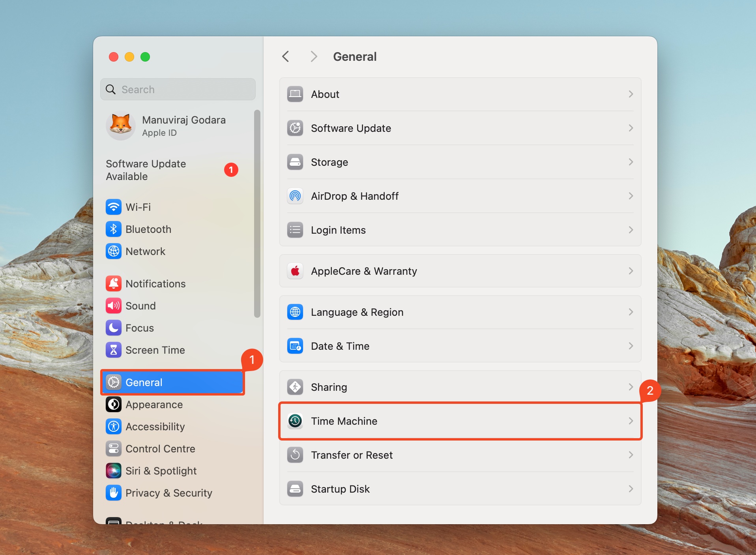This screenshot has height=555, width=756.
Task: Click the General gear icon in sidebar
Action: click(x=114, y=382)
